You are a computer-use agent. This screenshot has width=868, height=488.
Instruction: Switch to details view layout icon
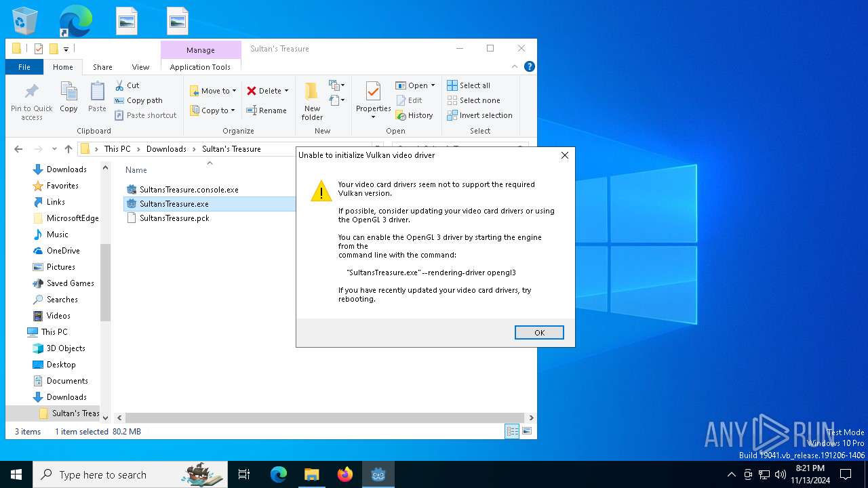[x=512, y=431]
